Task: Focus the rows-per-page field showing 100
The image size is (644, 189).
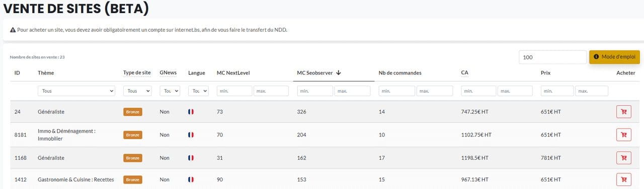Action: pyautogui.click(x=552, y=57)
